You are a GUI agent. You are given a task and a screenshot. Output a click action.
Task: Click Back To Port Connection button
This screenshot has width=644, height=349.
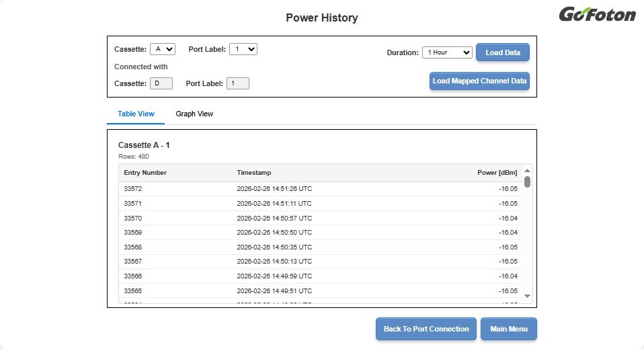[x=426, y=329]
